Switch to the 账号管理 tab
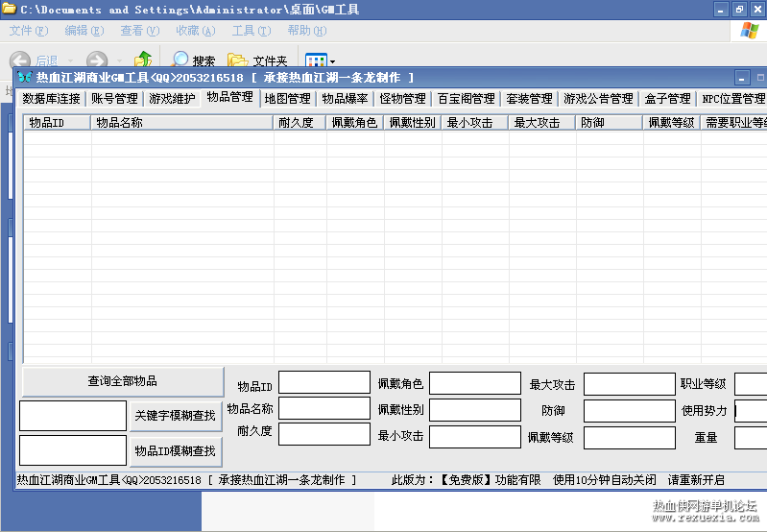This screenshot has height=532, width=767. 114,98
